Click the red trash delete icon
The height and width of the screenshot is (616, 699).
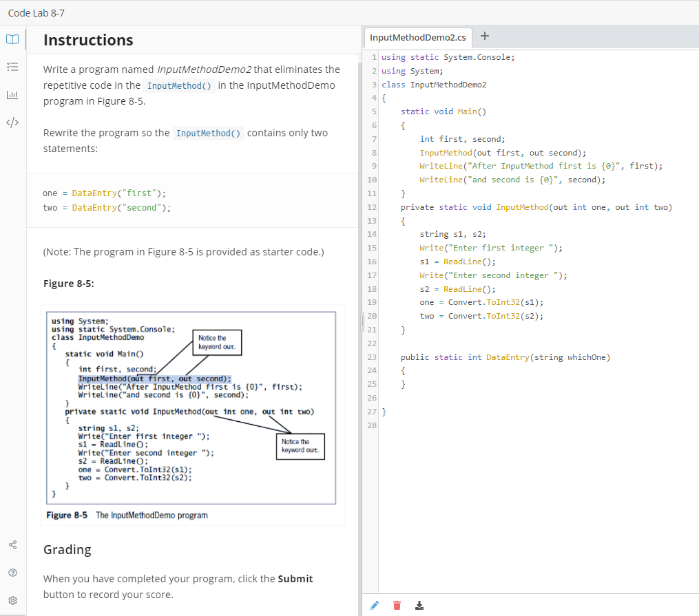(397, 605)
